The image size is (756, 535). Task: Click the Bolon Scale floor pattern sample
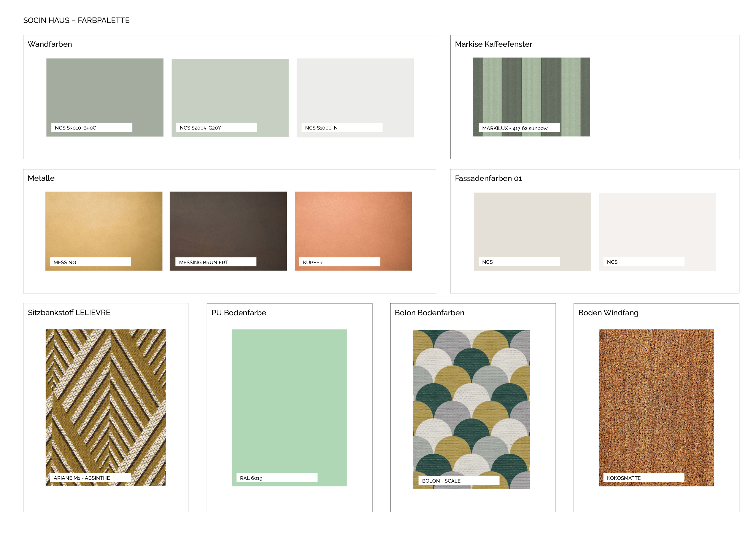471,409
